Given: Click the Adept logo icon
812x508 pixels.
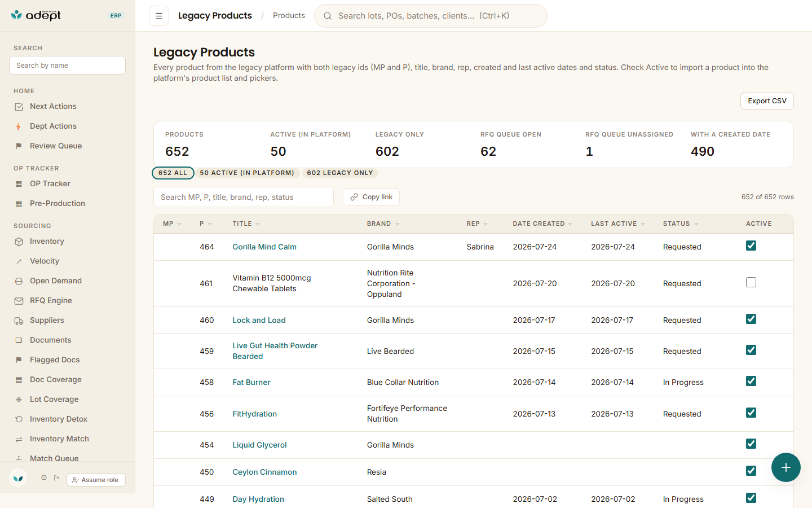Looking at the screenshot, I should (x=17, y=15).
